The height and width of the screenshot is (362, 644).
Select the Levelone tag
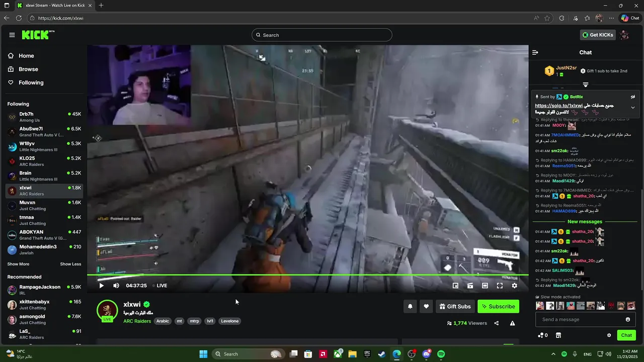click(x=230, y=321)
